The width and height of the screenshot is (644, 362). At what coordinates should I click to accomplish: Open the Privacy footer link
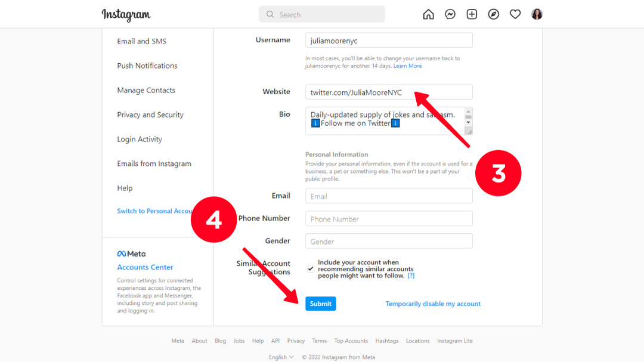click(x=296, y=341)
